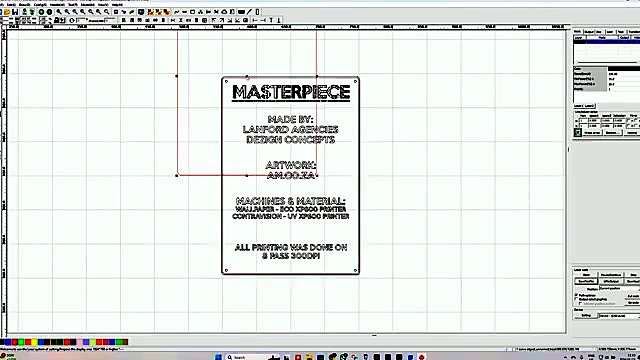Open file using the yellow folder icon
This screenshot has height=360, width=640.
pyautogui.click(x=7, y=12)
